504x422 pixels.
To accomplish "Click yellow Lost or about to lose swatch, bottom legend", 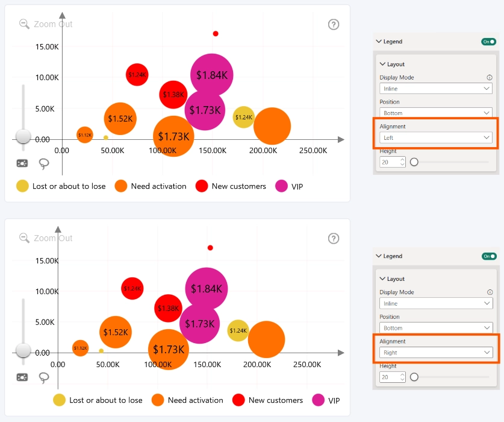I will 59,400.
